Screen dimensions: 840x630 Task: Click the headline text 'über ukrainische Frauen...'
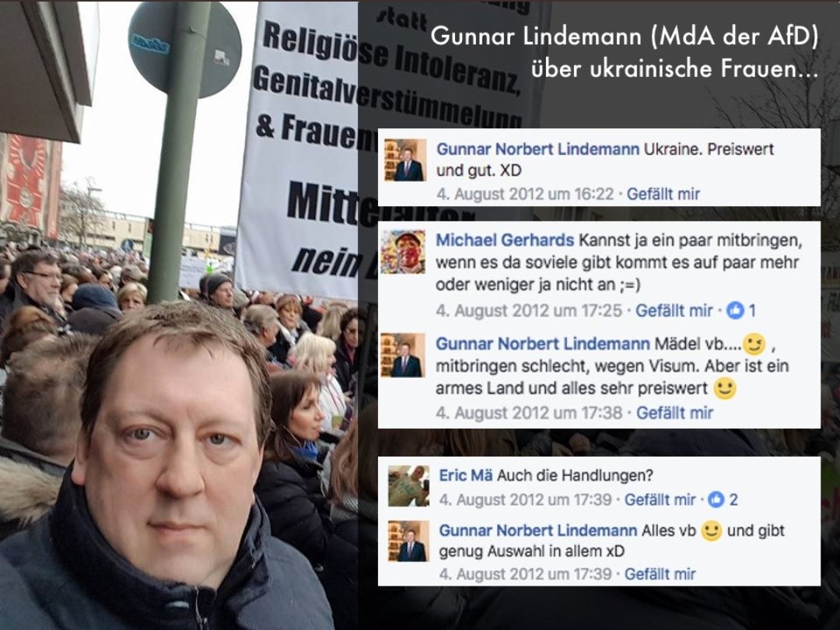pos(674,69)
